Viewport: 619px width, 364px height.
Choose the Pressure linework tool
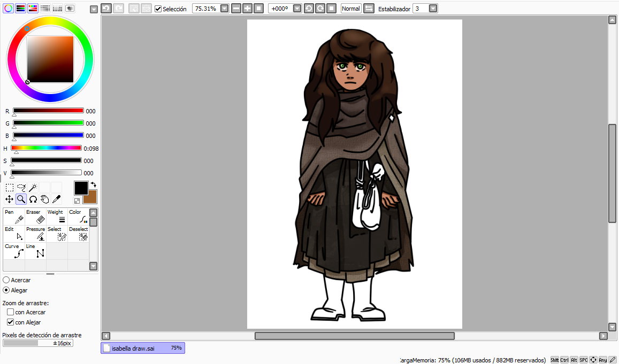click(x=35, y=234)
